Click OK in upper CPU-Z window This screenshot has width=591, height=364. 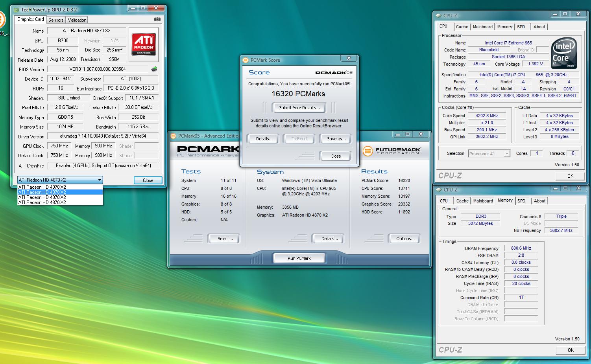click(x=570, y=176)
